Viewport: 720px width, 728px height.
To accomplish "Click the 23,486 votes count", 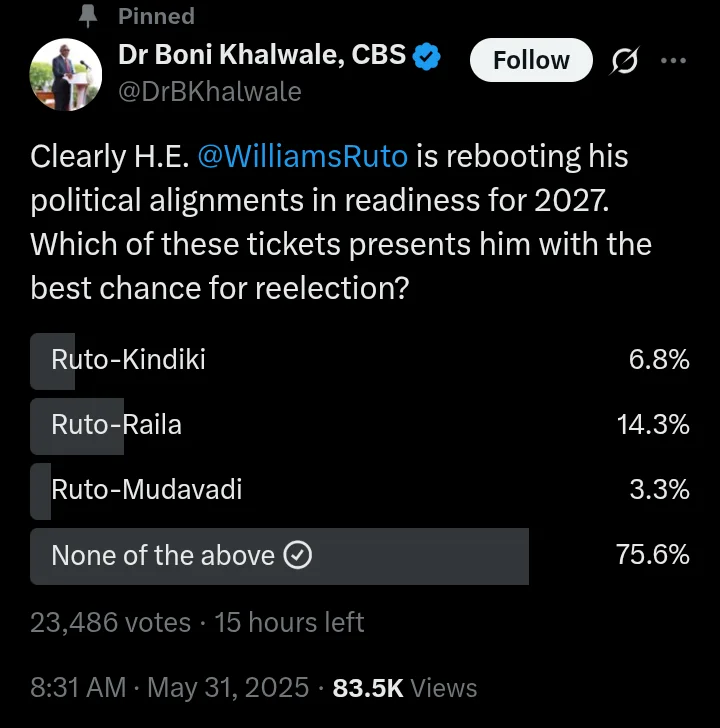I will pyautogui.click(x=110, y=622).
